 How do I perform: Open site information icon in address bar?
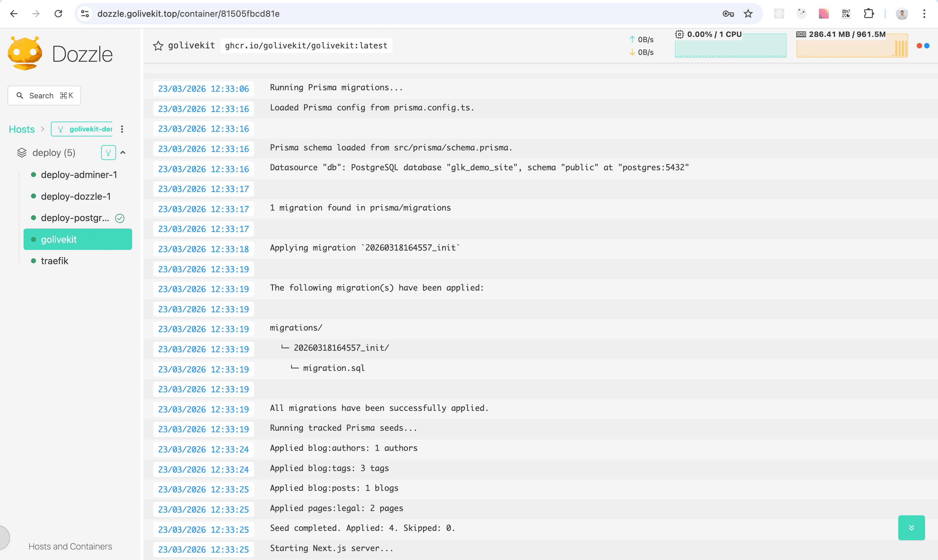click(85, 14)
